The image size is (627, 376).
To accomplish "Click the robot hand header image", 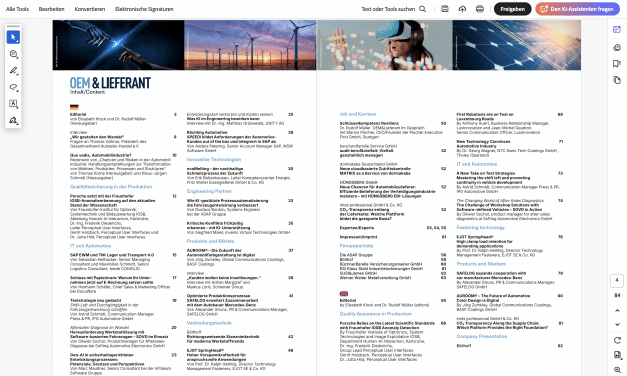I will click(118, 45).
